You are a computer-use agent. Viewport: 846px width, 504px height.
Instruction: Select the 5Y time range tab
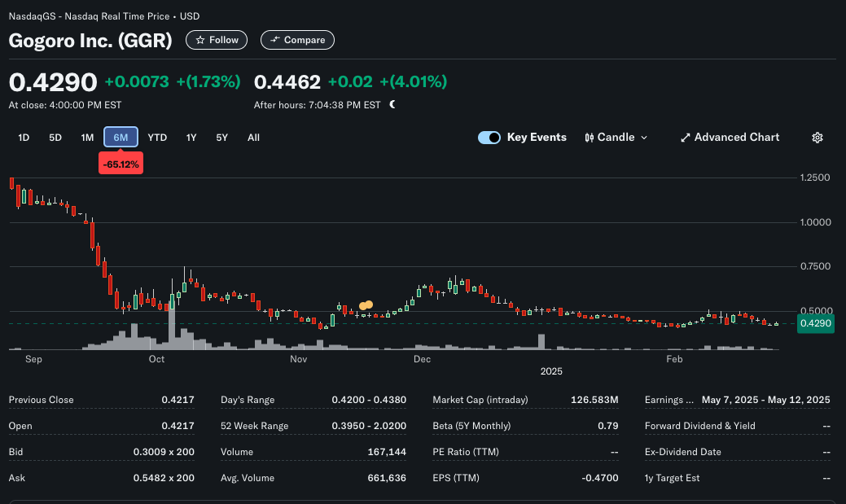pos(221,138)
